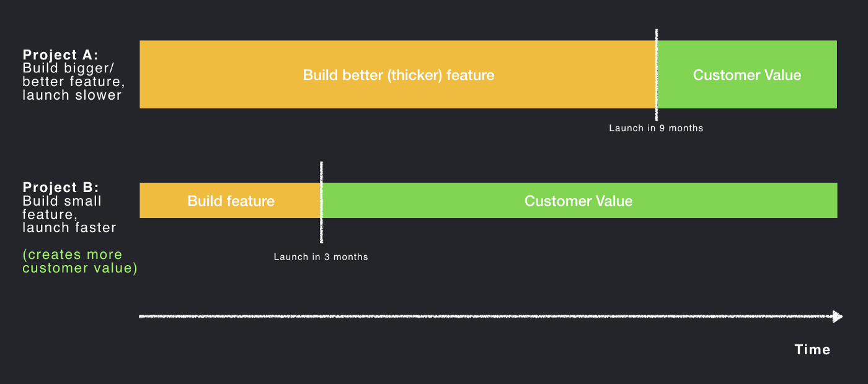
Task: Click the white horizontal time axis line
Action: pyautogui.click(x=485, y=316)
